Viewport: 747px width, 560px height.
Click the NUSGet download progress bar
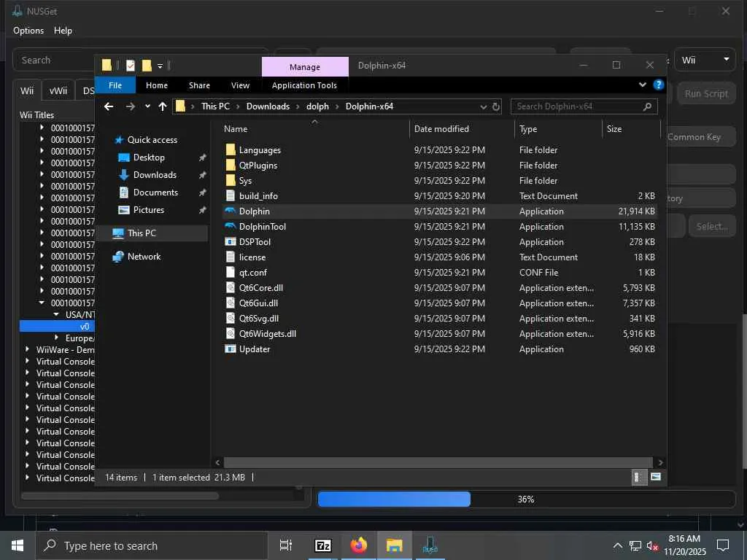coord(526,499)
